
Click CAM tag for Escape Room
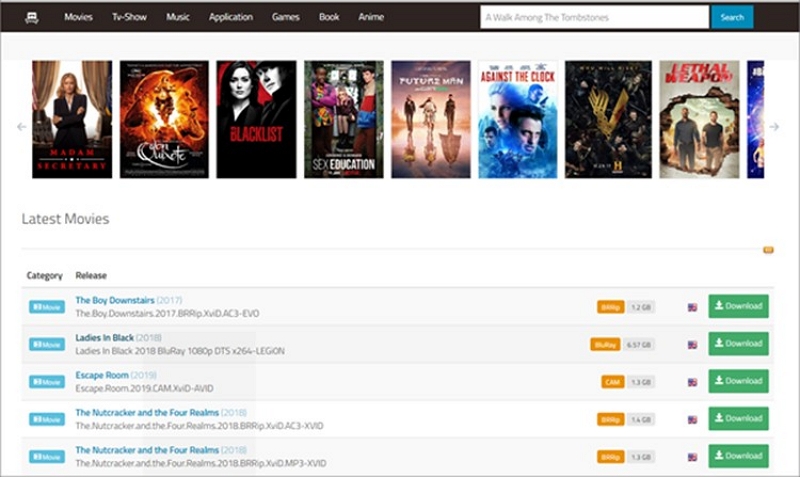(x=613, y=382)
